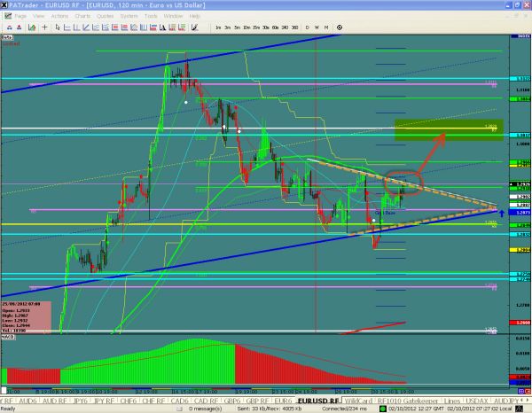Viewport: 532px width, 413px height.
Task: Click the clock icon after timeframe buttons
Action: click(339, 28)
